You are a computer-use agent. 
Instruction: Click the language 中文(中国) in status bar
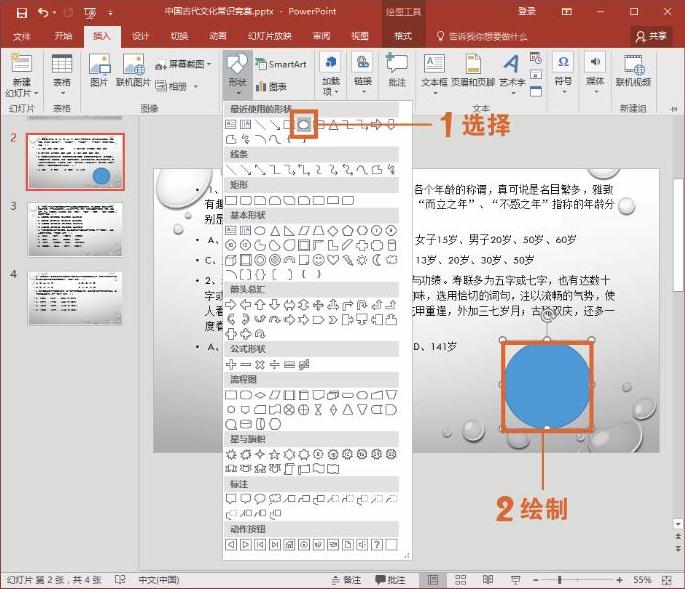click(159, 580)
